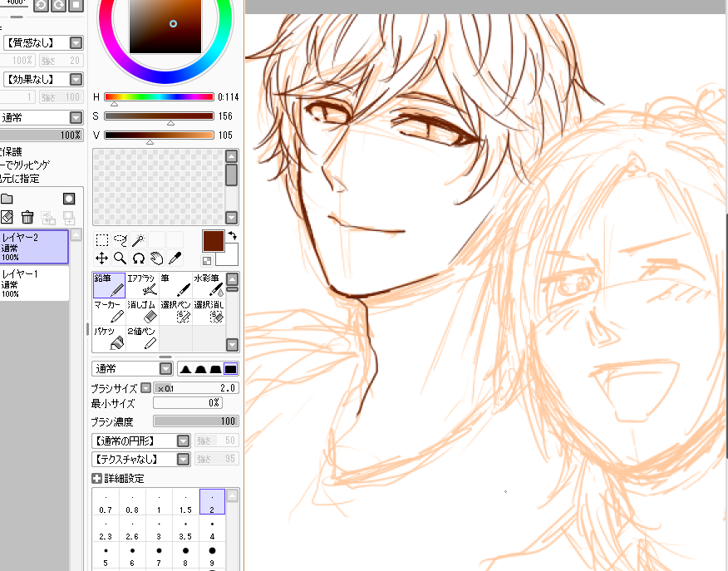Viewport: 728px width, 571px height.
Task: Create a new layer folder
Action: click(x=7, y=199)
